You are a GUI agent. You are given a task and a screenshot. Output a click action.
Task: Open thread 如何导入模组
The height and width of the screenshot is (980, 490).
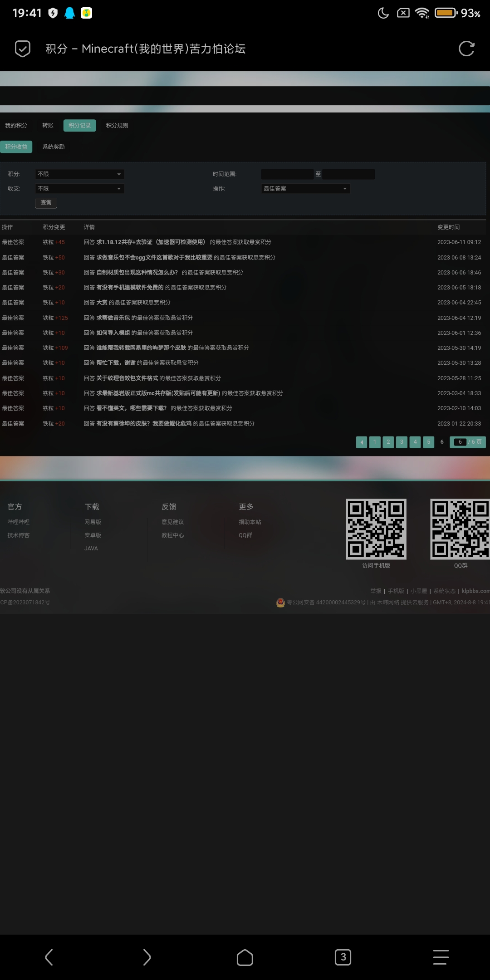pyautogui.click(x=113, y=333)
